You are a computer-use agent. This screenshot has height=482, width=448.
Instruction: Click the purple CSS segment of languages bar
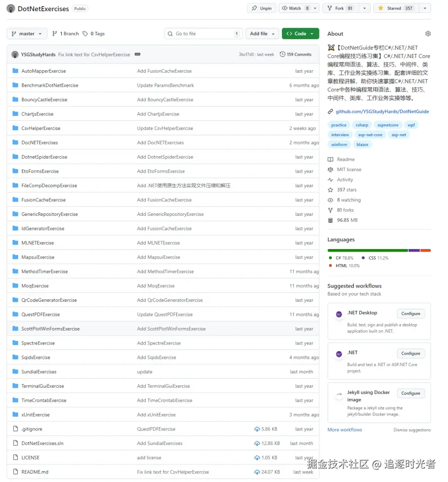tap(414, 250)
